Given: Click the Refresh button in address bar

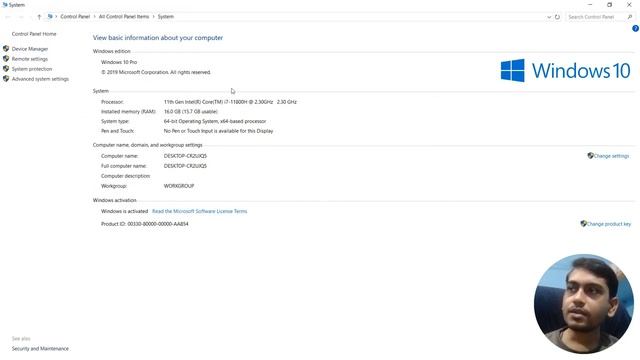Looking at the screenshot, I should pos(557,17).
